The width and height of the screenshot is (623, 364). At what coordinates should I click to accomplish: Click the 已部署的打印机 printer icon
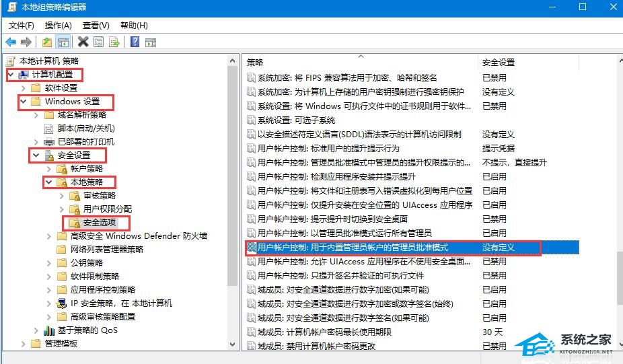click(49, 142)
